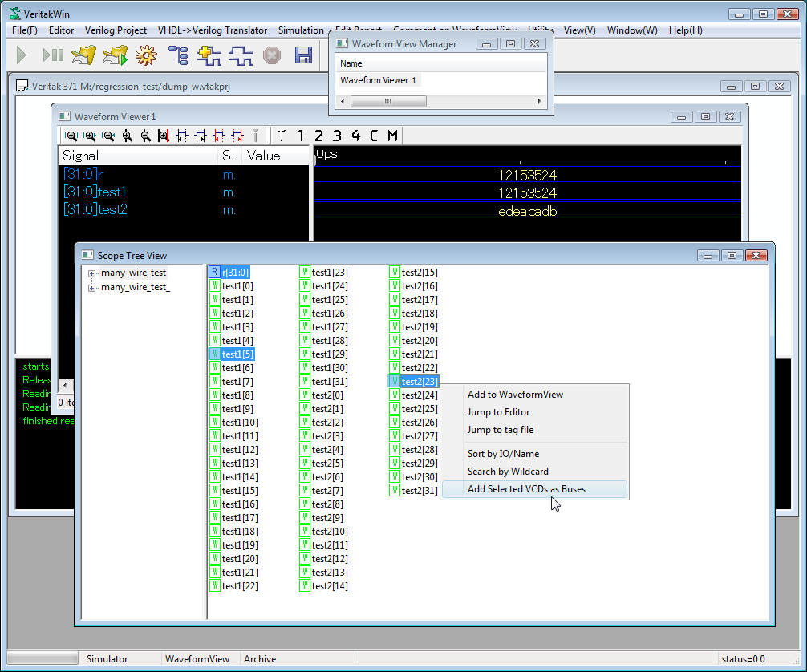Open the Verilog Project menu

click(x=116, y=30)
